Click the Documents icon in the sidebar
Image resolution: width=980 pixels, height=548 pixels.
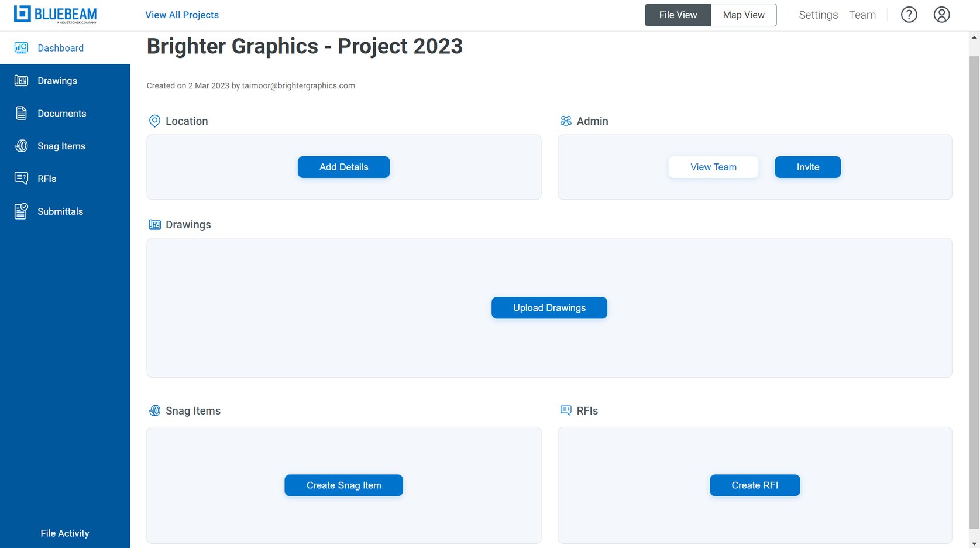pos(21,113)
